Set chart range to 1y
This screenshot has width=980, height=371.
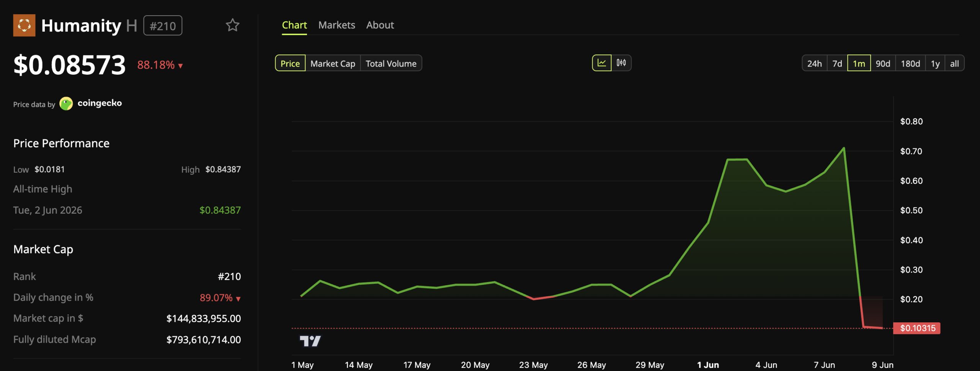click(935, 63)
